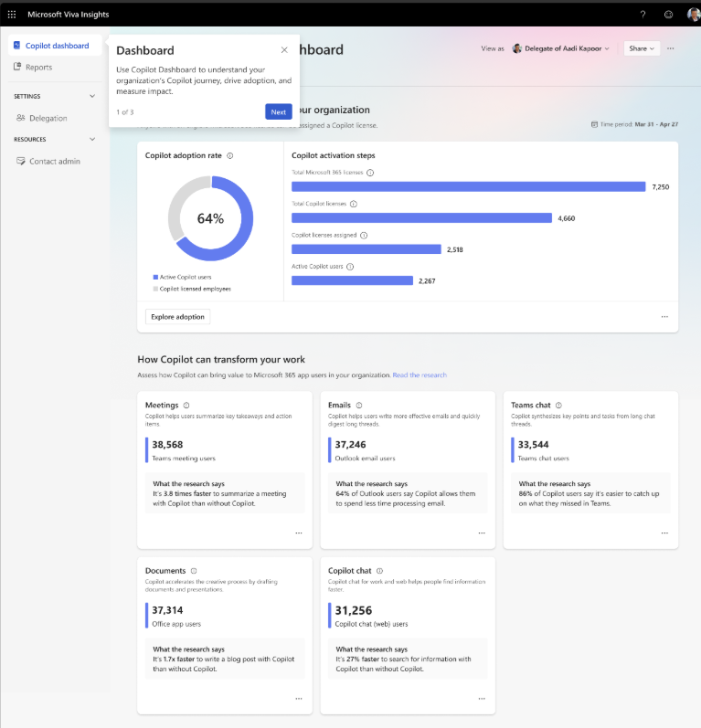Click the Microsoft Viva Insights title
The height and width of the screenshot is (728, 701).
coord(69,15)
